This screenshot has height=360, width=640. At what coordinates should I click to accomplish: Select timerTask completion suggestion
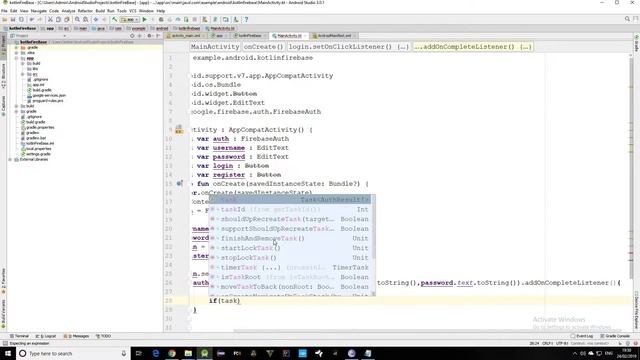[x=290, y=267]
